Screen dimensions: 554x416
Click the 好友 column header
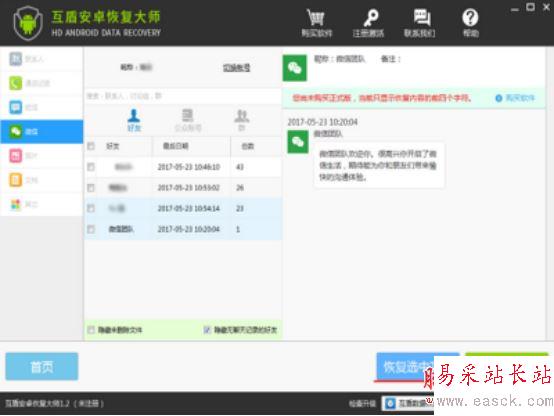click(x=113, y=146)
